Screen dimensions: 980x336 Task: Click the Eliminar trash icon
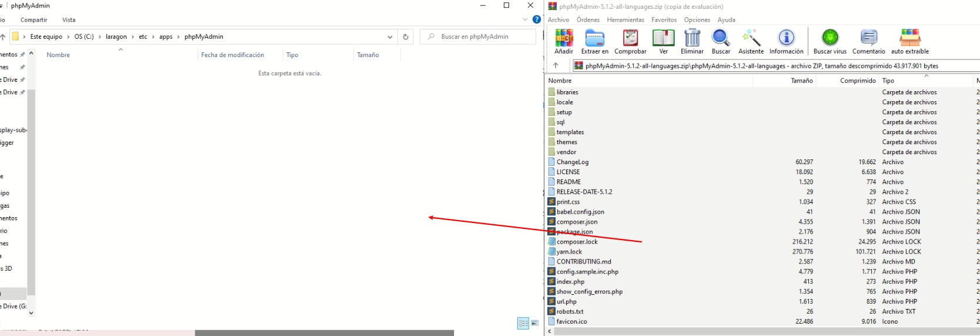click(692, 38)
